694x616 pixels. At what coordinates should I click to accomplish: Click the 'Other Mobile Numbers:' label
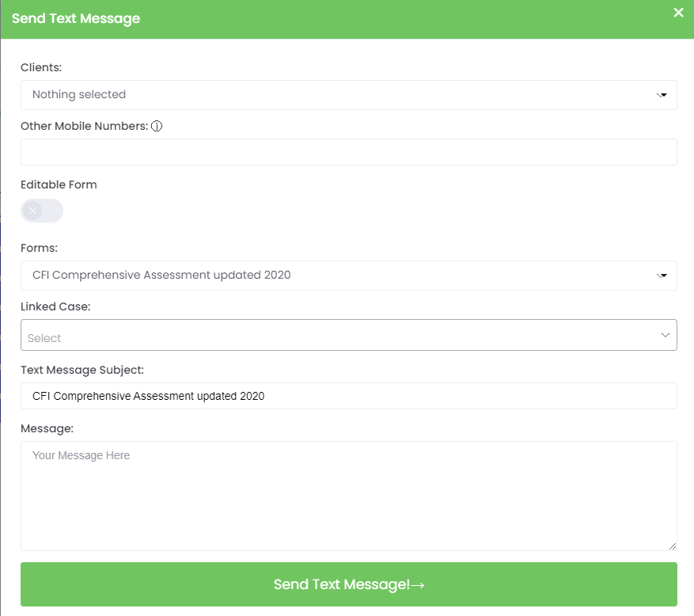coord(84,126)
